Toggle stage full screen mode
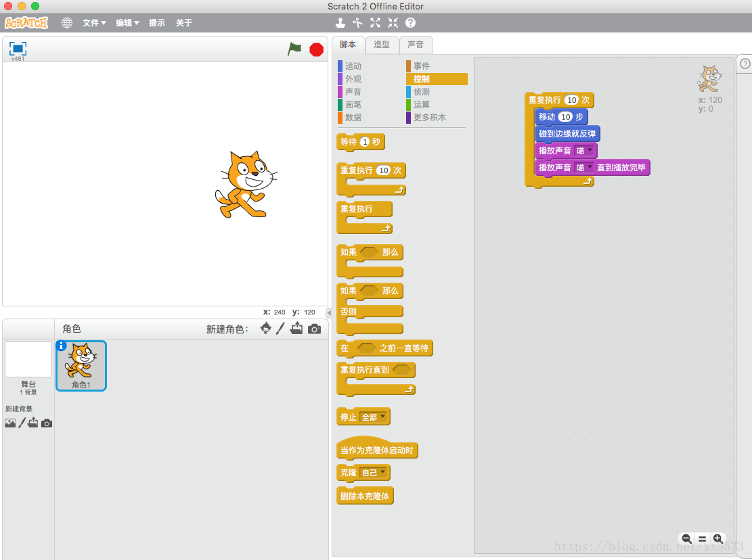The image size is (752, 560). click(18, 49)
